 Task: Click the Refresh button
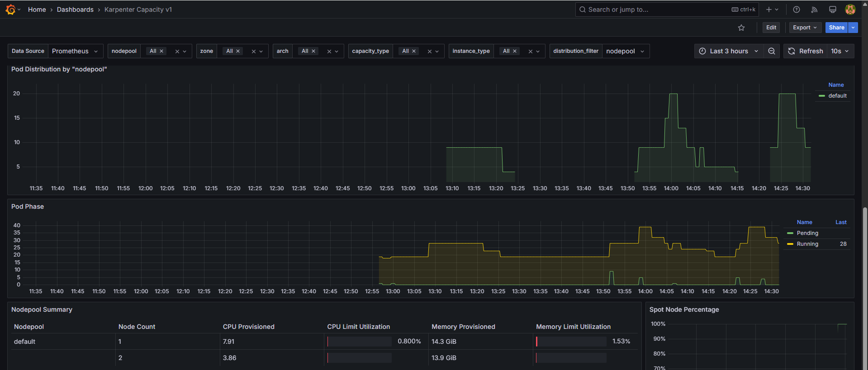click(x=806, y=51)
